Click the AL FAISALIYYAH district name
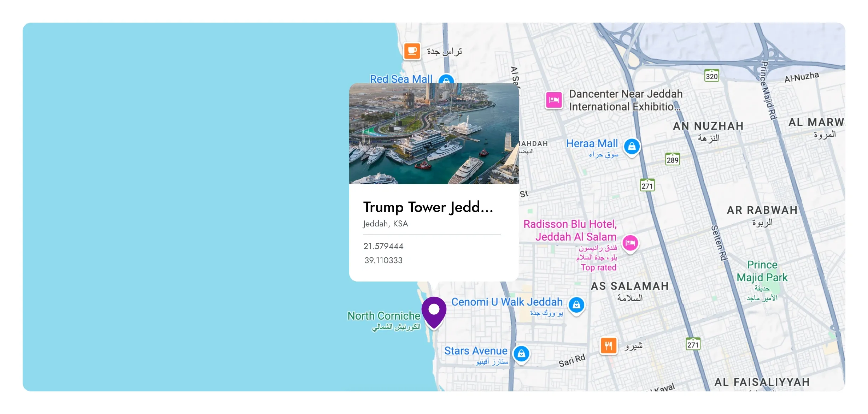868x414 pixels. (x=762, y=382)
